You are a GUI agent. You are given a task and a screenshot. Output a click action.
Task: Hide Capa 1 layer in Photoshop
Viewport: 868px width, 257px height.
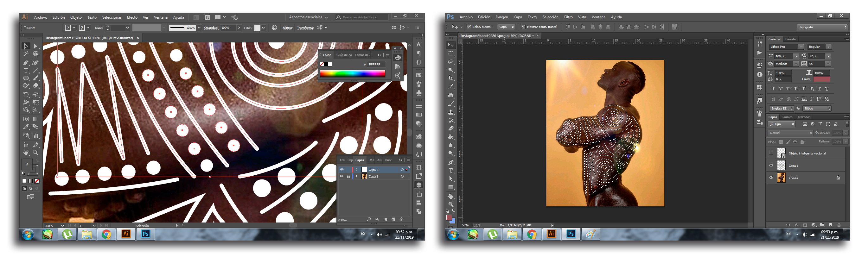click(x=771, y=166)
